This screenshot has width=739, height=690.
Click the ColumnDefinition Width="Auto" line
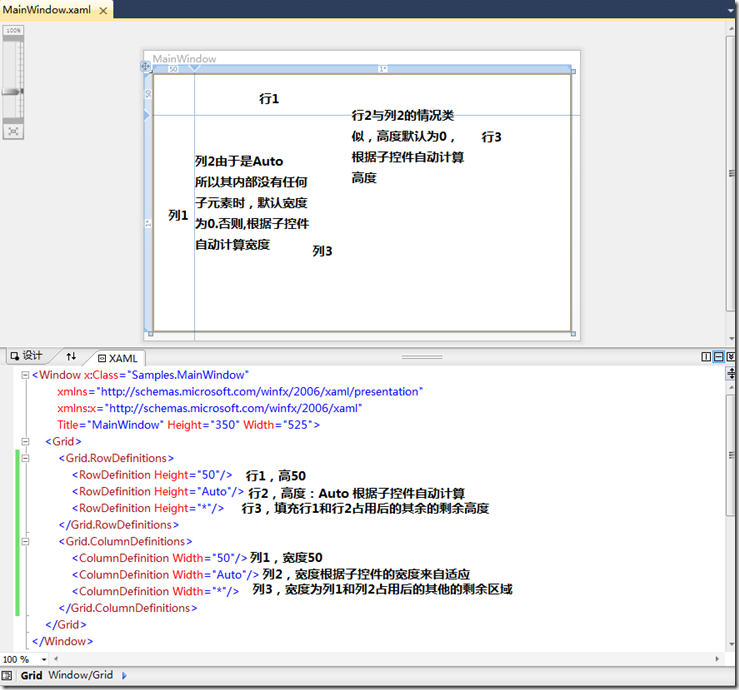[165, 575]
